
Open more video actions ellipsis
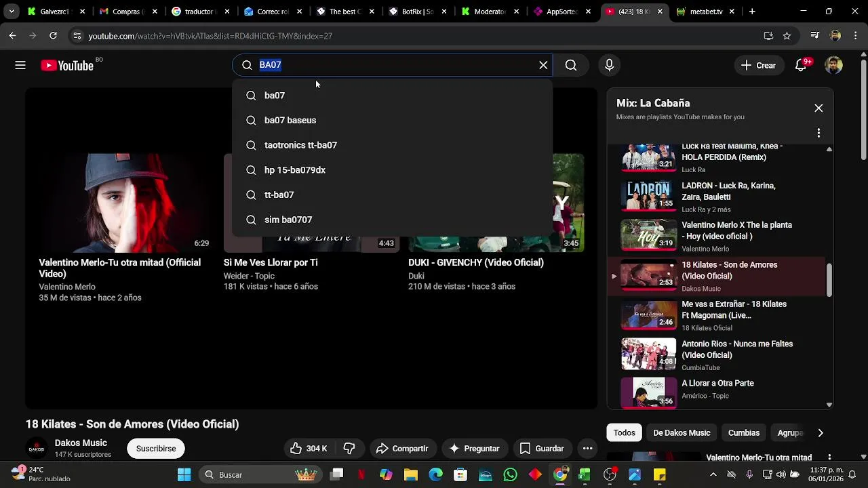coord(588,449)
